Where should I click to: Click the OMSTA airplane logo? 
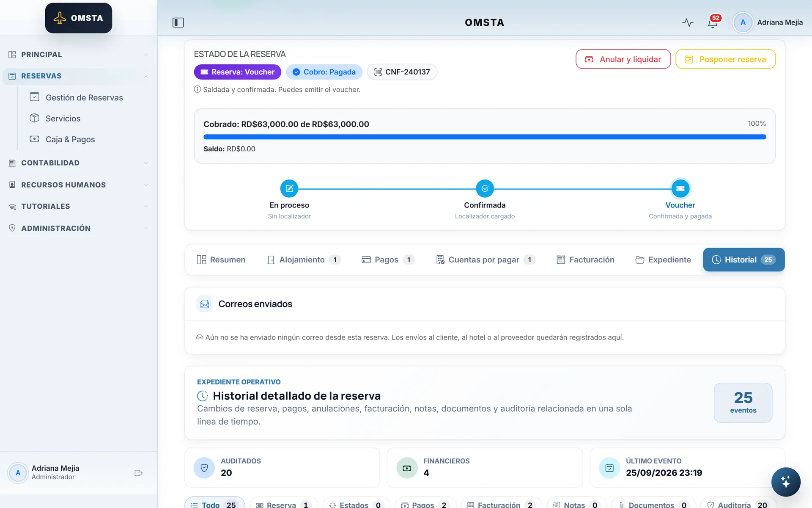click(79, 18)
